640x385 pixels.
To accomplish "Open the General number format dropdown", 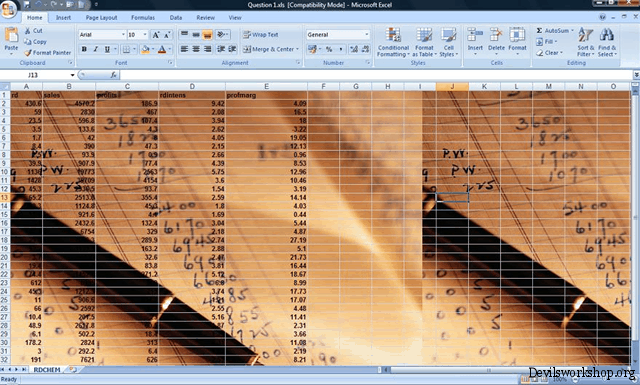I will pyautogui.click(x=367, y=35).
